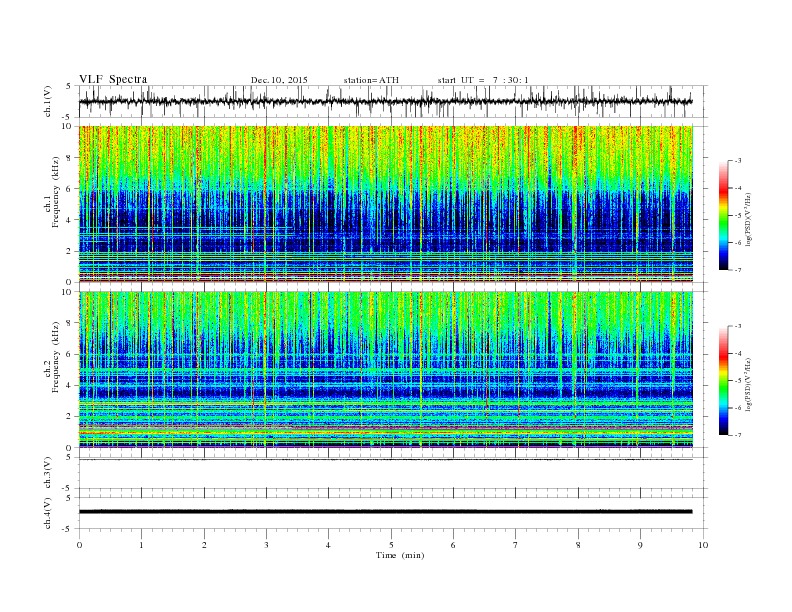Click the "-5" tick on ch.2 color bar

(x=738, y=380)
